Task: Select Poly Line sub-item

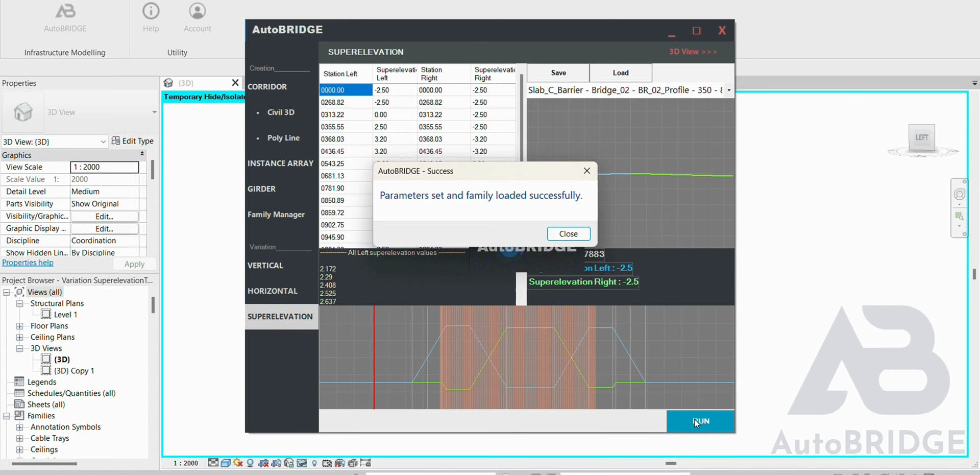Action: (283, 138)
